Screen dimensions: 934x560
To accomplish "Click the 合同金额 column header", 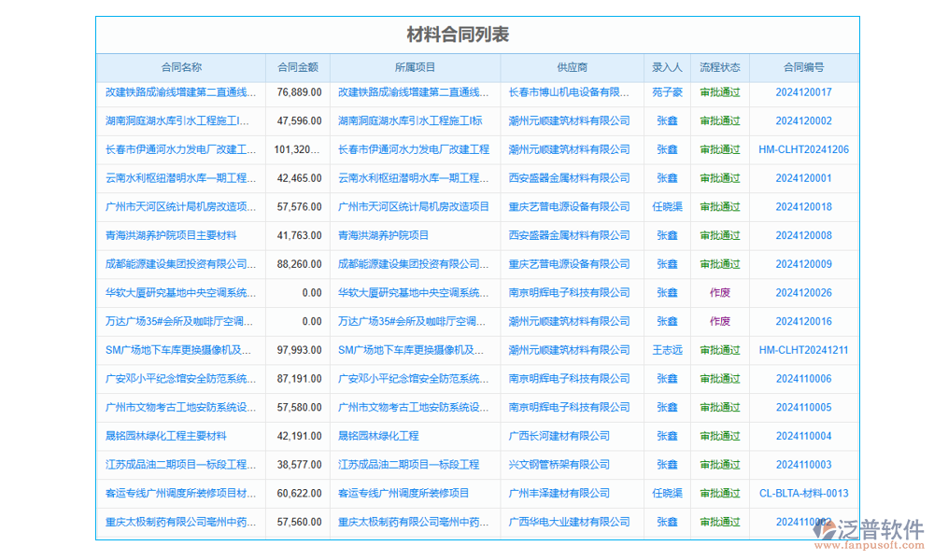I will [x=297, y=66].
